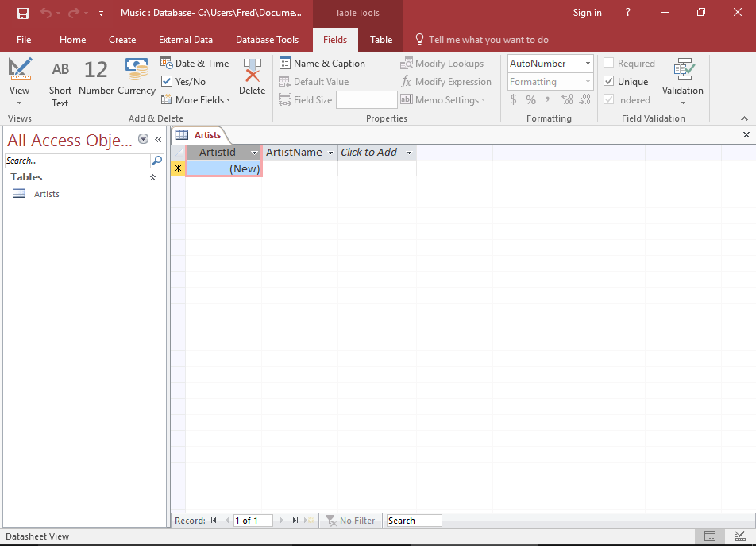The image size is (756, 546).
Task: Click the No Filter button
Action: click(x=350, y=521)
